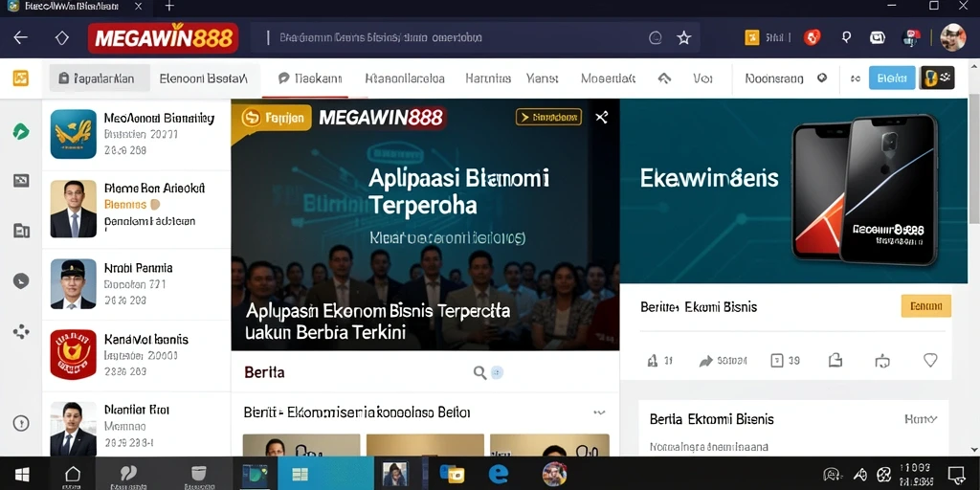Click the red circular extension icon
This screenshot has height=490, width=980.
812,37
